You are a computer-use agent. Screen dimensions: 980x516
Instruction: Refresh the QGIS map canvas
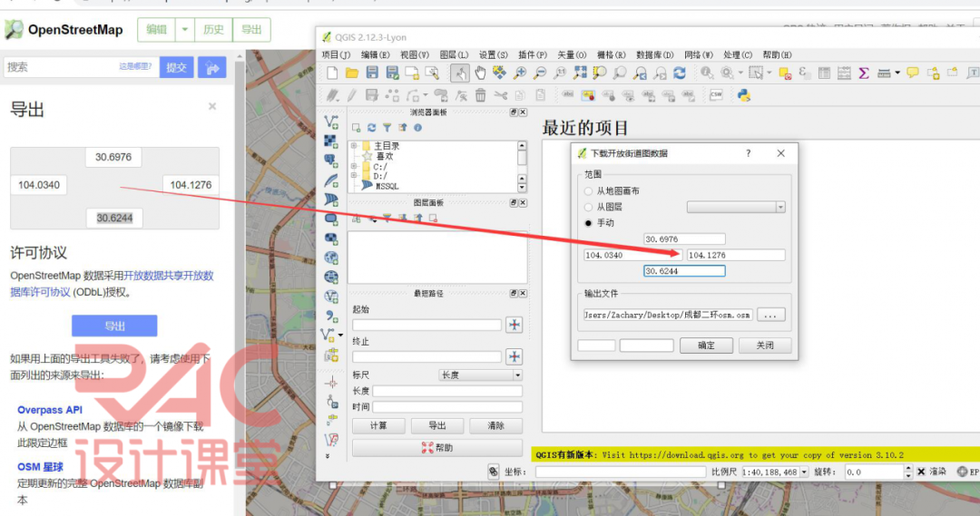[x=680, y=73]
